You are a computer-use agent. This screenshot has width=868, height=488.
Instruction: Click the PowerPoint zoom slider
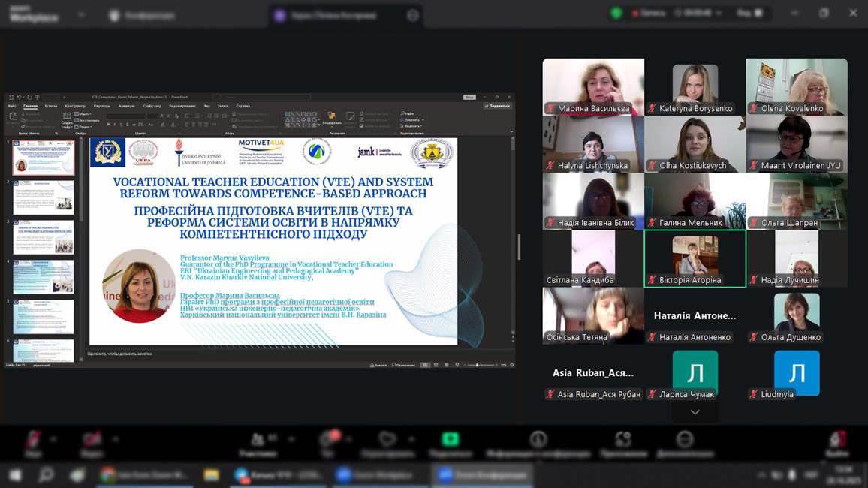click(x=478, y=365)
